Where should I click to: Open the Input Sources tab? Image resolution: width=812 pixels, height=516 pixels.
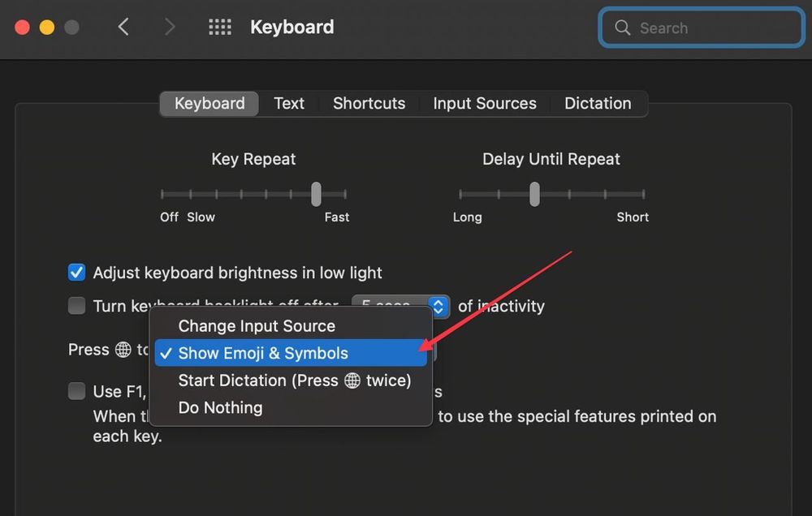tap(484, 103)
